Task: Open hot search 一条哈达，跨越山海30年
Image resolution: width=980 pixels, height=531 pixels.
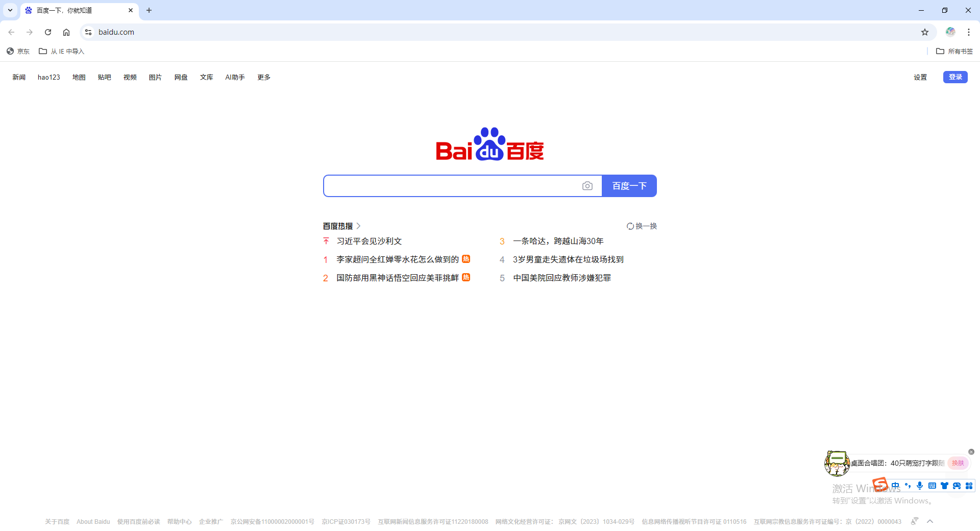Action: 558,241
